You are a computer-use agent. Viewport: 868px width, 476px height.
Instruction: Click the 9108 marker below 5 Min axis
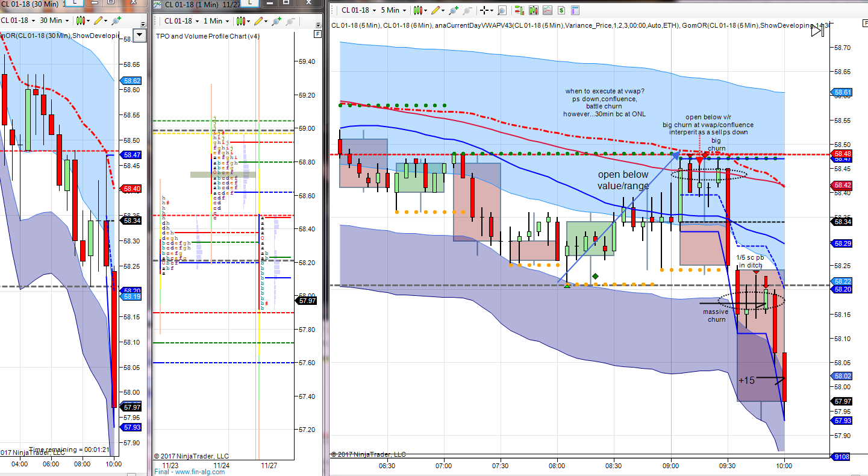click(841, 457)
